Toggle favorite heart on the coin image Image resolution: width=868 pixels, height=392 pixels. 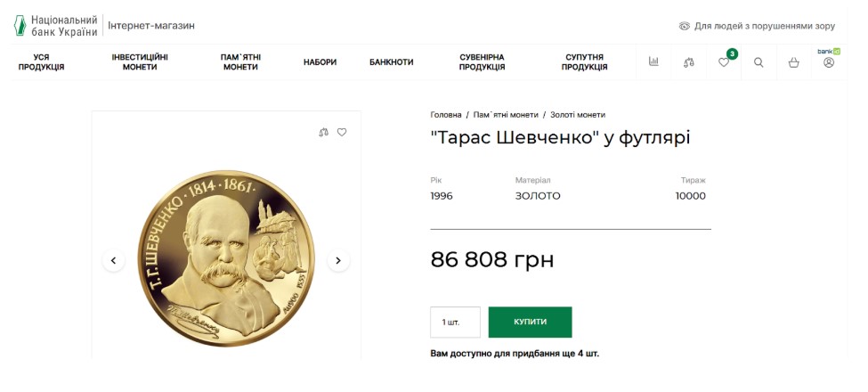pyautogui.click(x=342, y=133)
